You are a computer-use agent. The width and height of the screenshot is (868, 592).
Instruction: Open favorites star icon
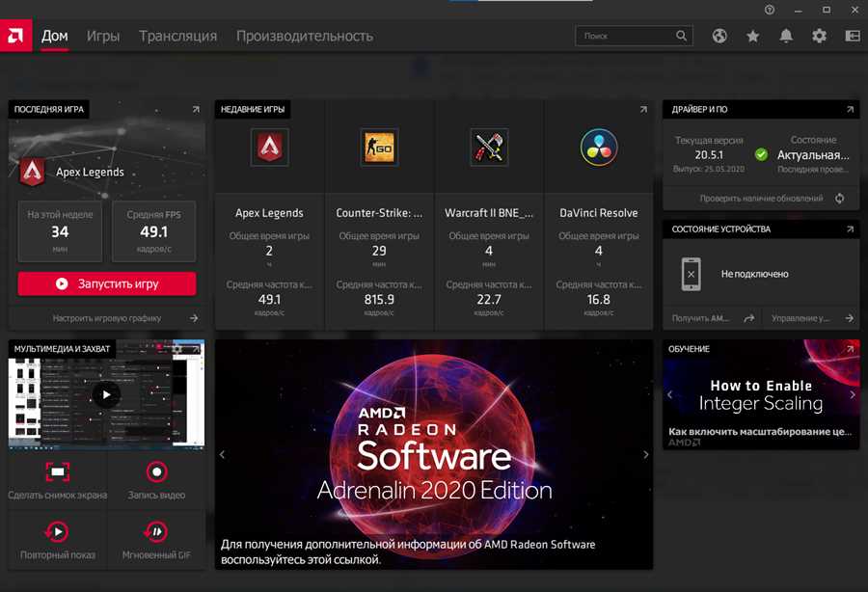[x=753, y=36]
